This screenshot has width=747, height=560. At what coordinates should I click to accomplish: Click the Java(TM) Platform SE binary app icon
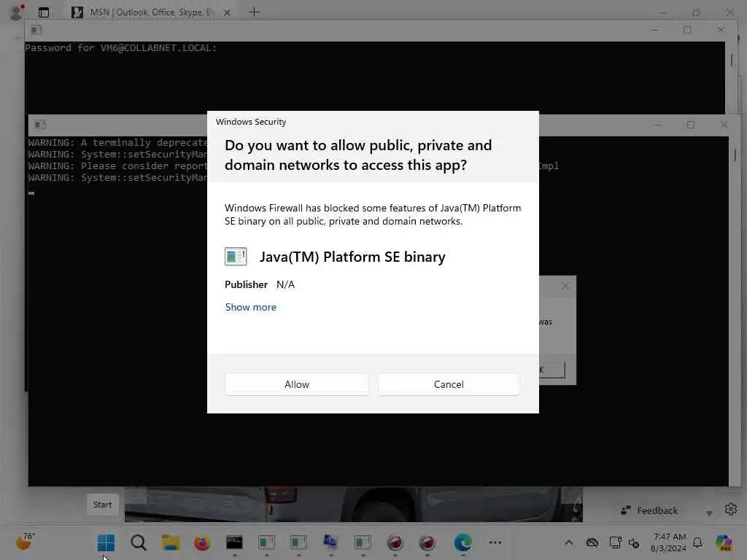(236, 256)
